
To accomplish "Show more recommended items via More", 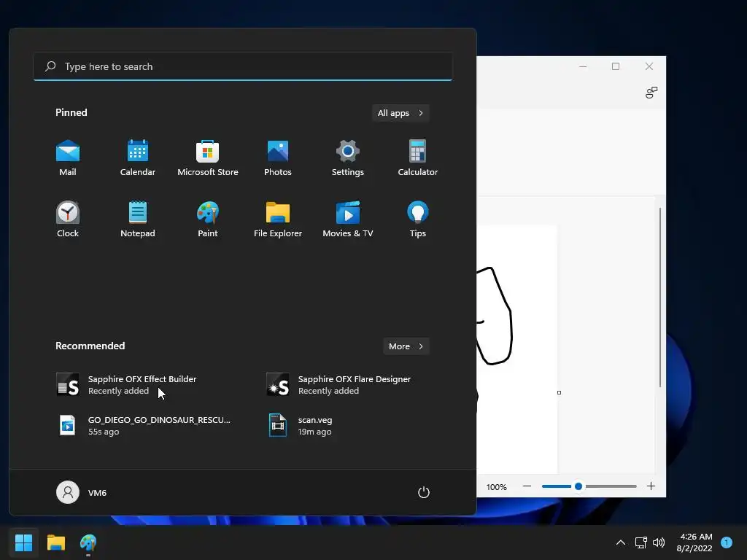I will (406, 346).
